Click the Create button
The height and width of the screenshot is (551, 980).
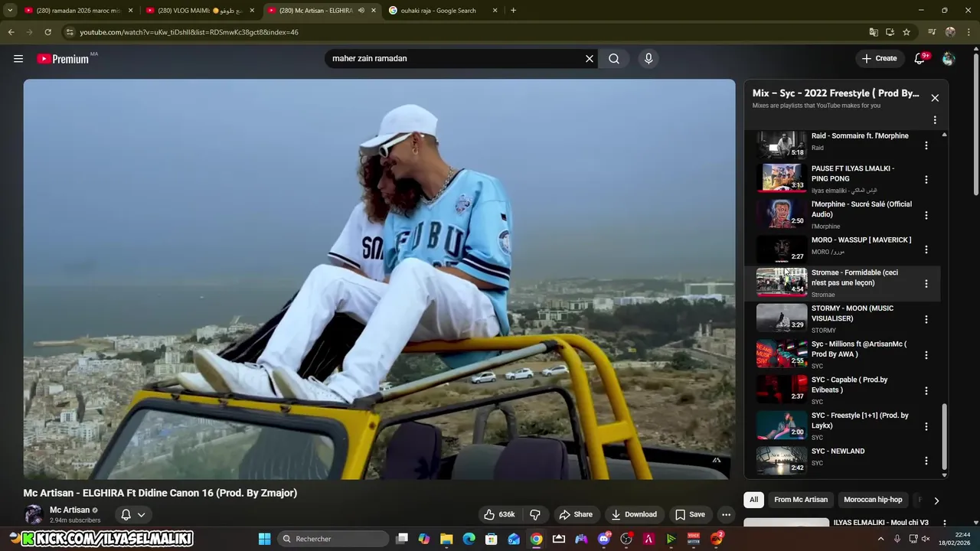click(x=879, y=58)
